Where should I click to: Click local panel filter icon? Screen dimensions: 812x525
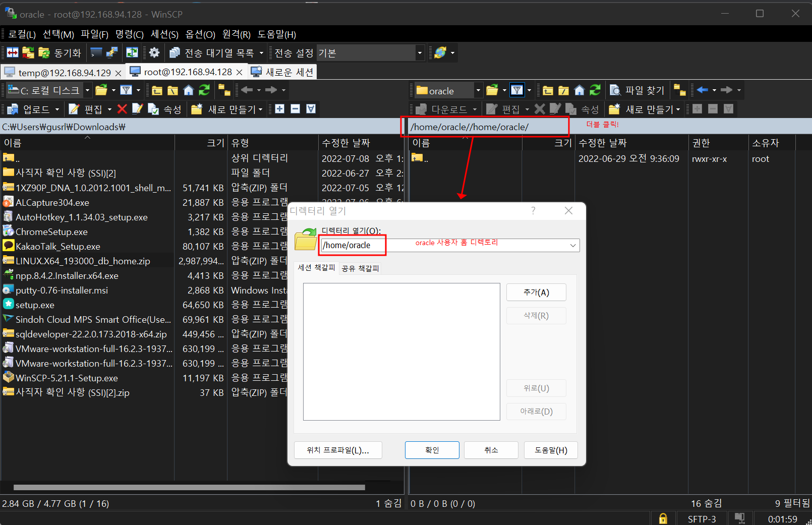pyautogui.click(x=126, y=90)
